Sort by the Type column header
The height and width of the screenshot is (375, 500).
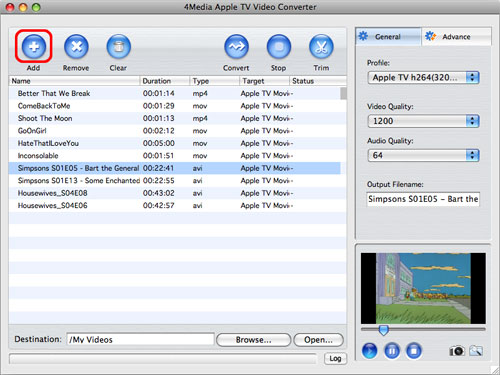(215, 81)
